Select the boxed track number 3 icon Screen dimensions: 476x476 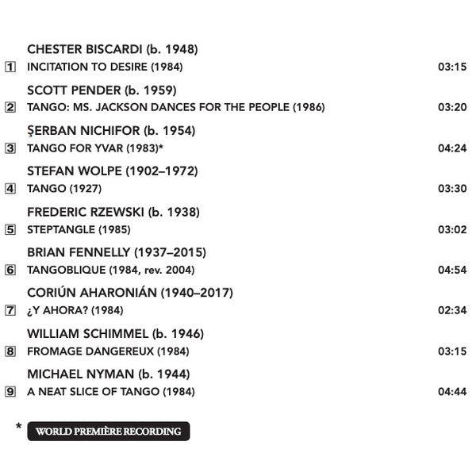point(10,148)
